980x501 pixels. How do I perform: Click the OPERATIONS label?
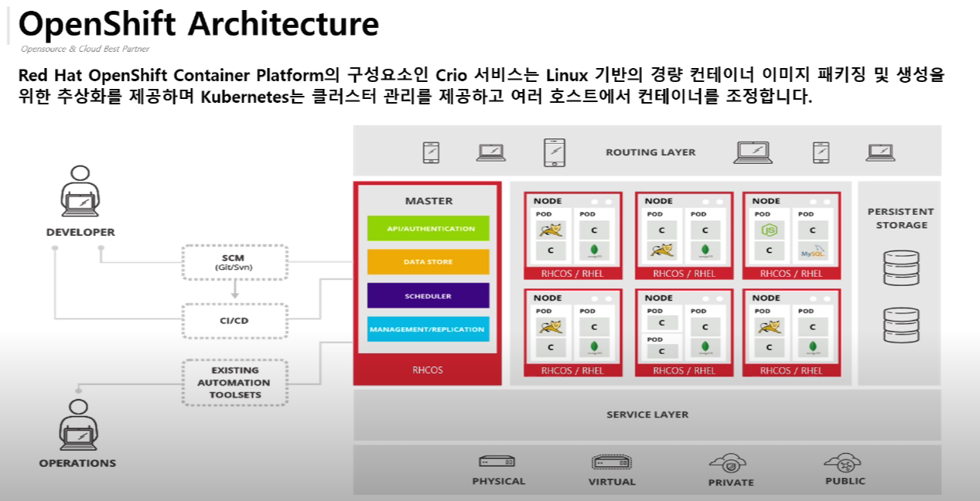coord(77,463)
